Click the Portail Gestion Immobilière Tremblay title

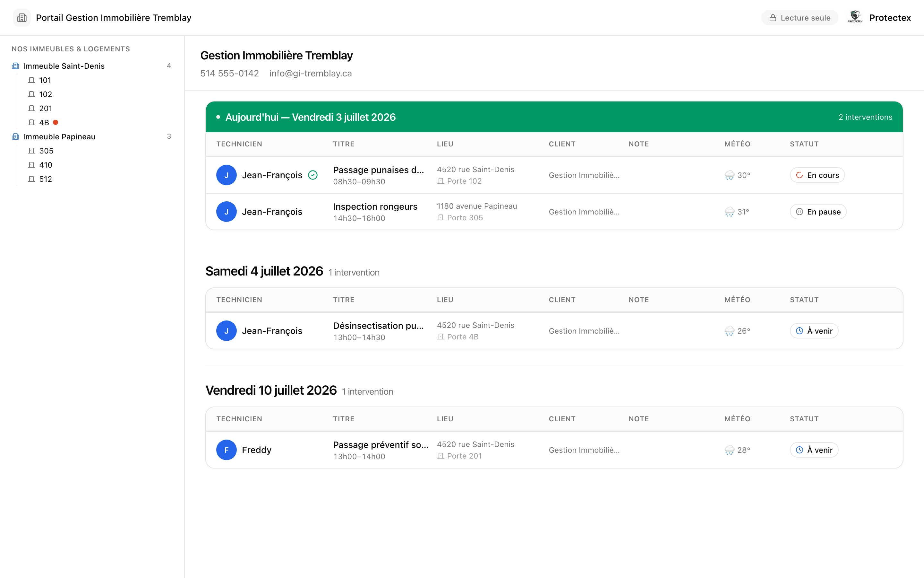pyautogui.click(x=113, y=18)
